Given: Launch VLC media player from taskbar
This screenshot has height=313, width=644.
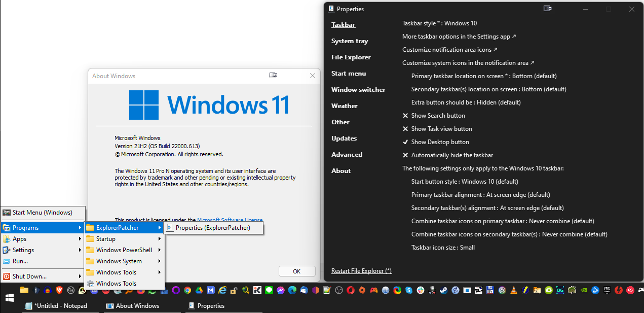Looking at the screenshot, I should (513, 290).
